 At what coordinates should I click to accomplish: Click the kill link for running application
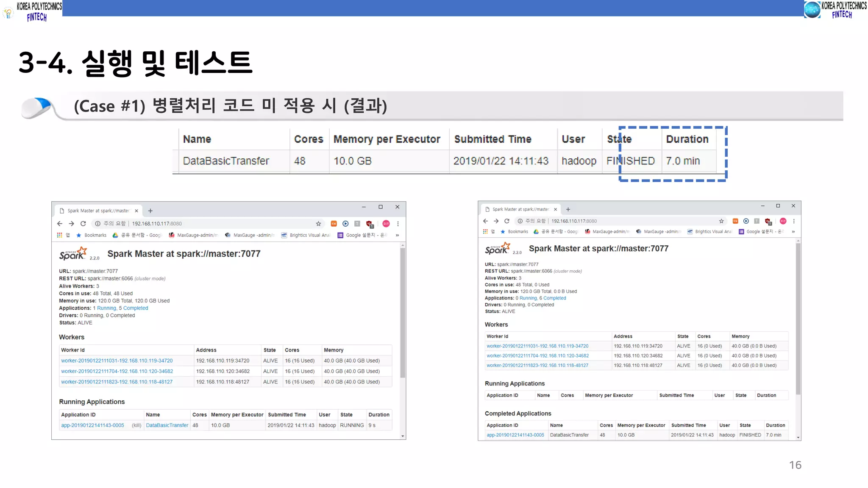136,425
